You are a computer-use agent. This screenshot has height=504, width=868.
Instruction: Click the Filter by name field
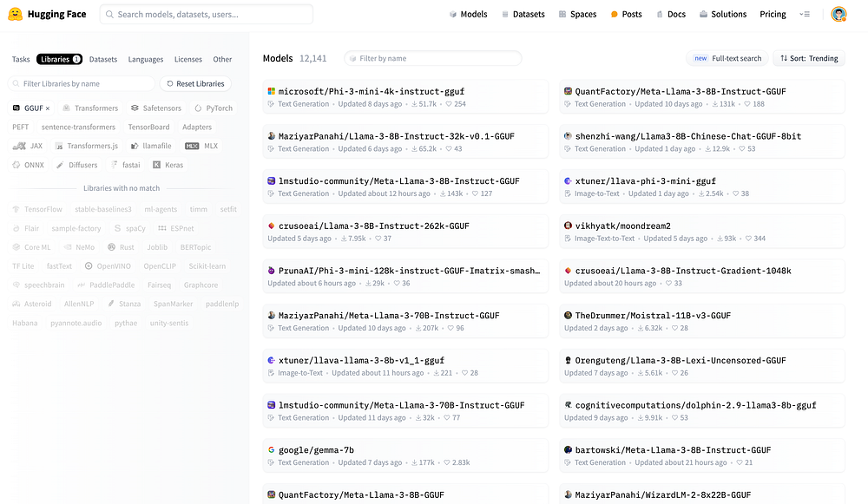pyautogui.click(x=433, y=58)
